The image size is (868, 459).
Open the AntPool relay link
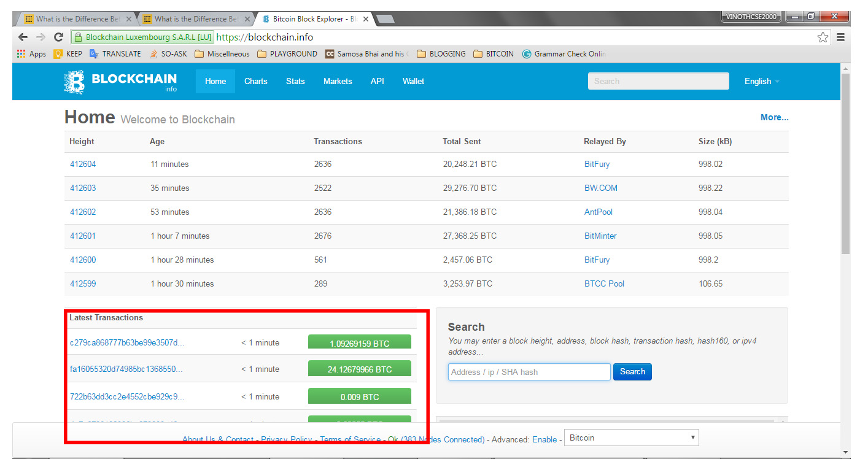coord(599,212)
